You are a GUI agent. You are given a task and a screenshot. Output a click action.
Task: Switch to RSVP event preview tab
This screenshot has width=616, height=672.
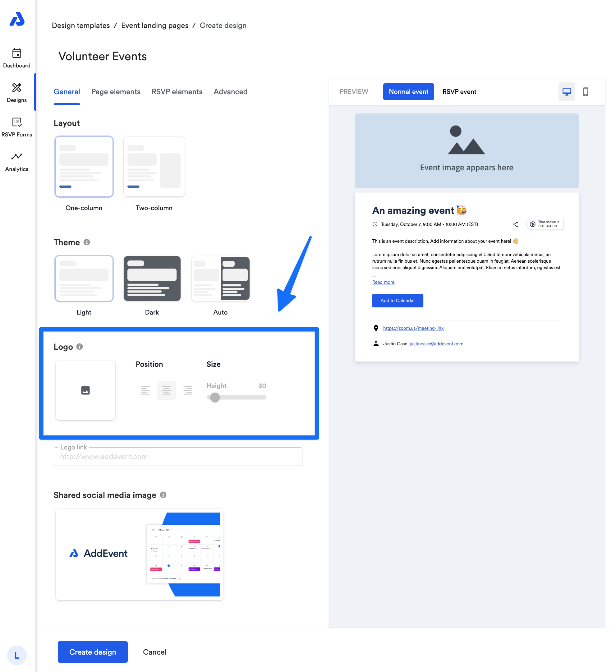coord(459,92)
